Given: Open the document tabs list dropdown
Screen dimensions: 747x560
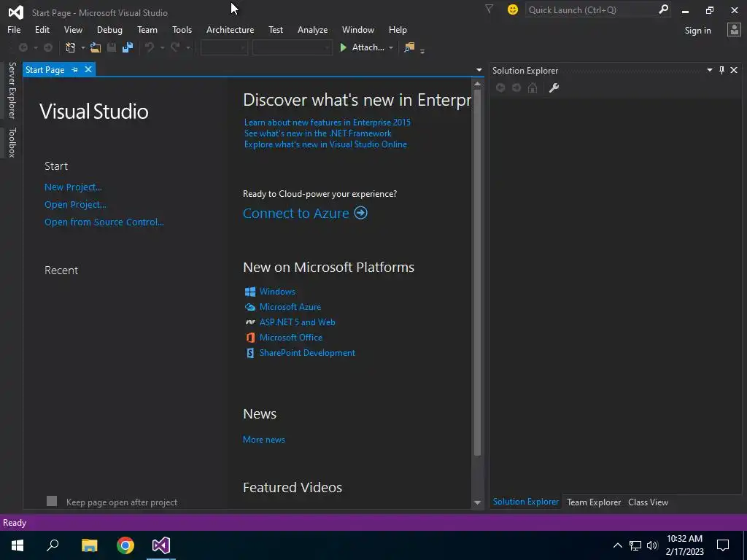Looking at the screenshot, I should click(479, 70).
